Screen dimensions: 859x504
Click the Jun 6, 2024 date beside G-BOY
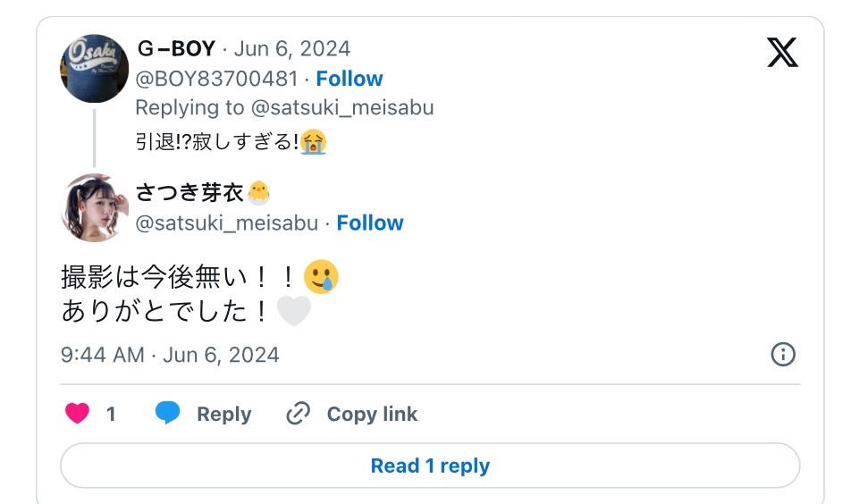coord(292,49)
